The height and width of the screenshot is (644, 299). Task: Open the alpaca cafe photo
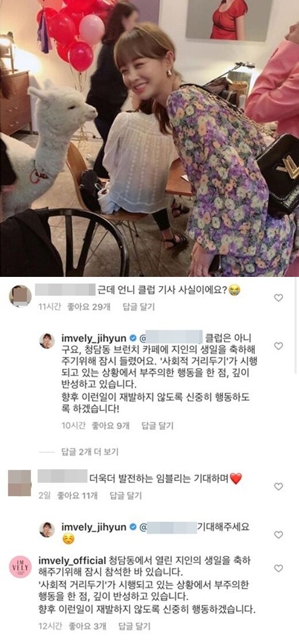tap(149, 138)
